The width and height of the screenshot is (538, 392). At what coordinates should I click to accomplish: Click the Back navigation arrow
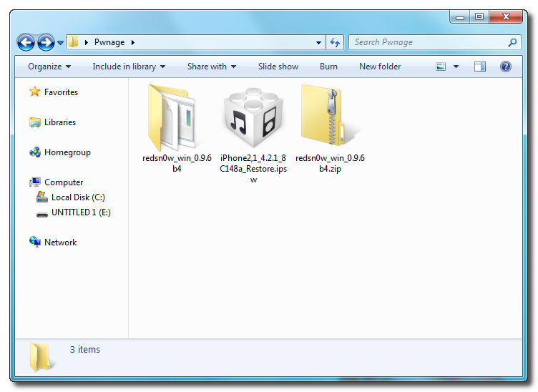pyautogui.click(x=26, y=43)
